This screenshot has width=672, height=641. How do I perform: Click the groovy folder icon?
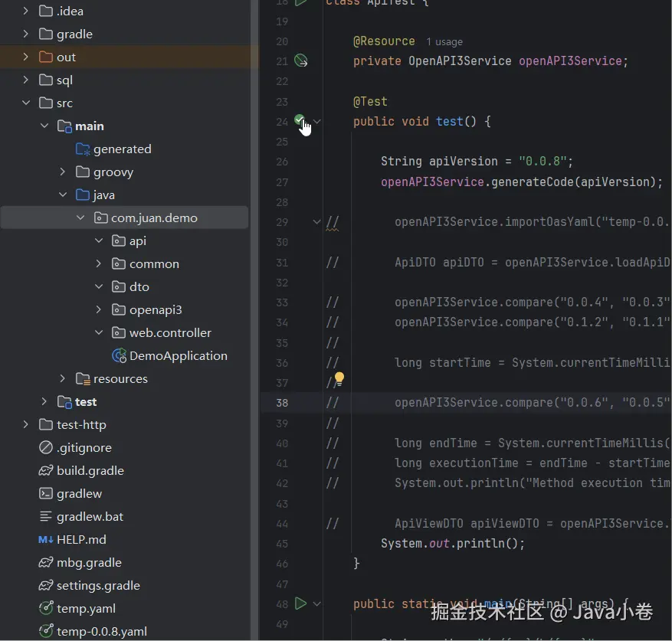tap(83, 172)
